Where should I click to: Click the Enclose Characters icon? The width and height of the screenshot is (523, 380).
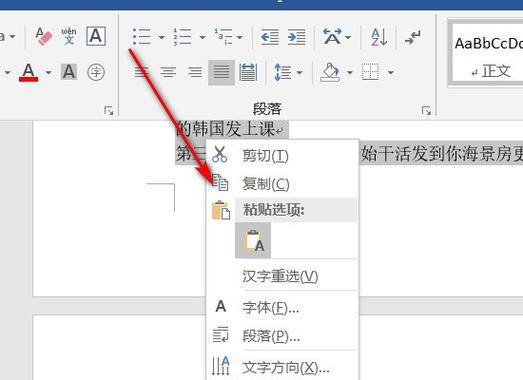click(x=96, y=72)
